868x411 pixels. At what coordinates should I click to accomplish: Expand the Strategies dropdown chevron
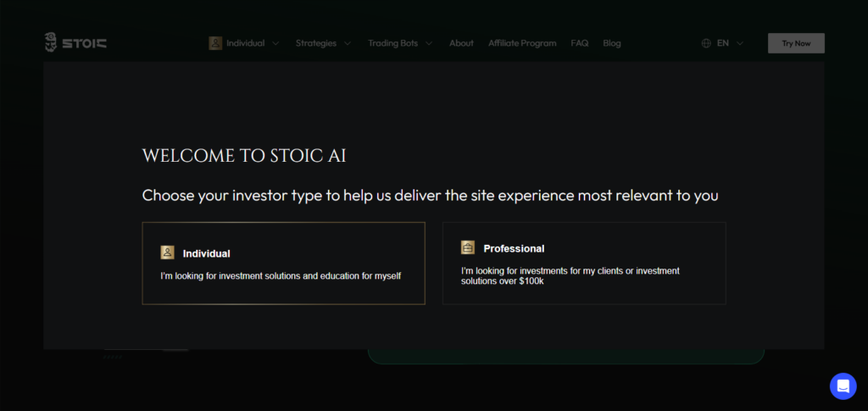pyautogui.click(x=347, y=43)
